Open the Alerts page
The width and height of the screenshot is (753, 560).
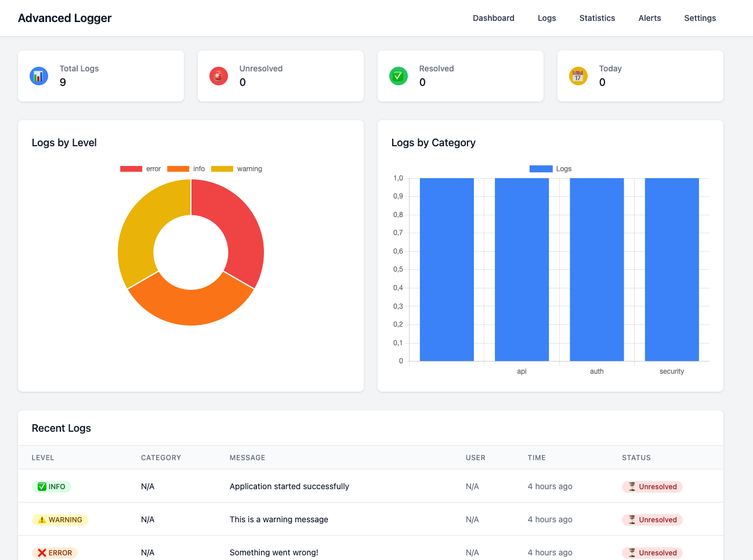coord(649,18)
